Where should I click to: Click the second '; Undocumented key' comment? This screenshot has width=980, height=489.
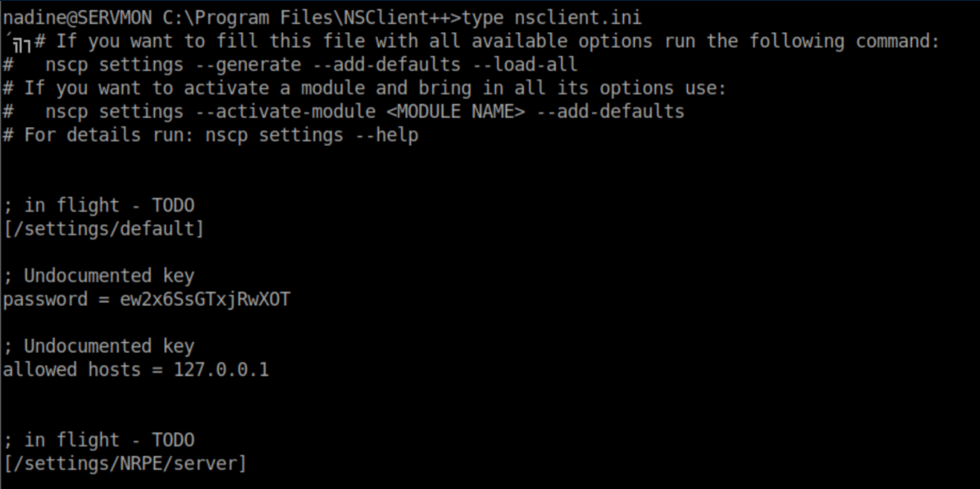(x=98, y=346)
